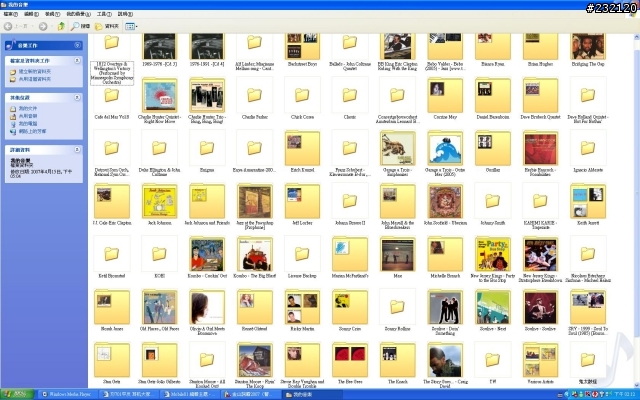Select the Johnny Smith folder
This screenshot has width=640, height=400.
[x=493, y=203]
